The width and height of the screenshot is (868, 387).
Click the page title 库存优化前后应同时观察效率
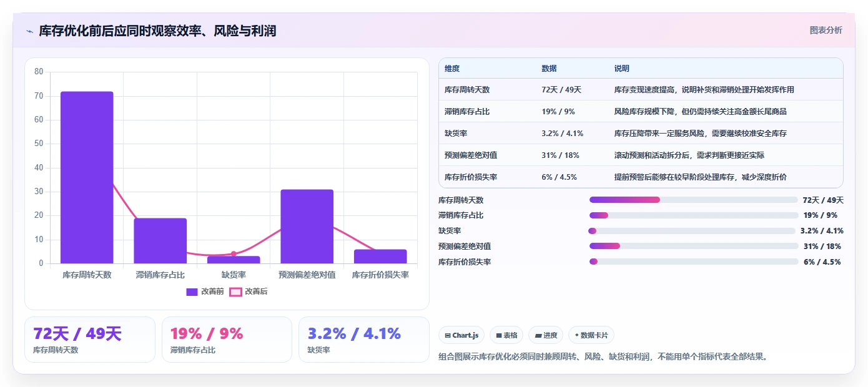pos(157,31)
